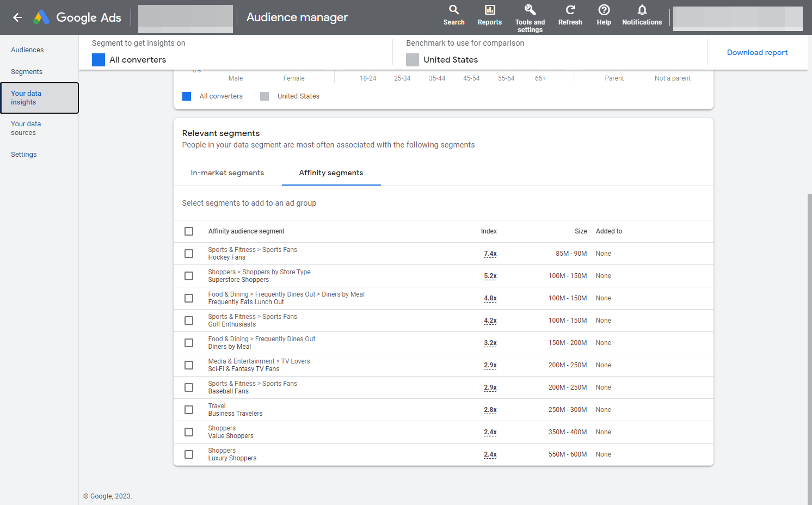Open the 4.2x index for Golf Enthusiasts
Image resolution: width=812 pixels, height=505 pixels.
490,321
